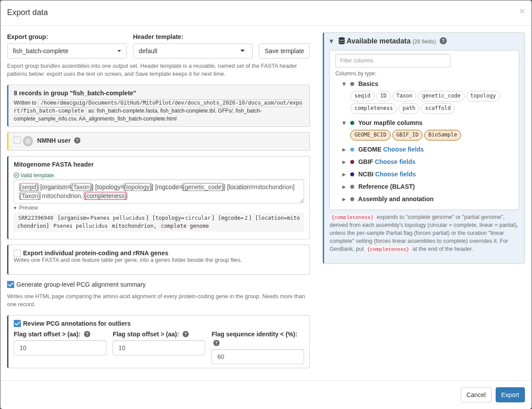The height and width of the screenshot is (409, 532).
Task: Insert the seqid field chip
Action: 362,96
